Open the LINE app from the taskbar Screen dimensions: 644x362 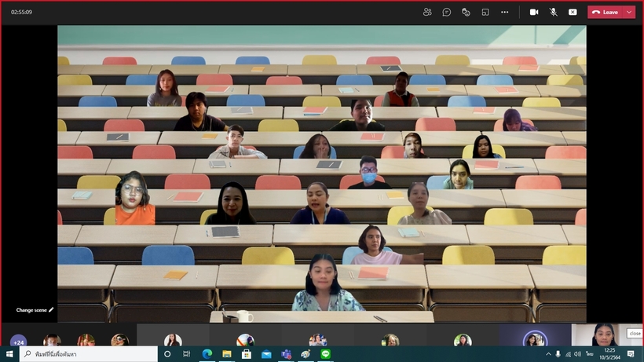click(324, 354)
